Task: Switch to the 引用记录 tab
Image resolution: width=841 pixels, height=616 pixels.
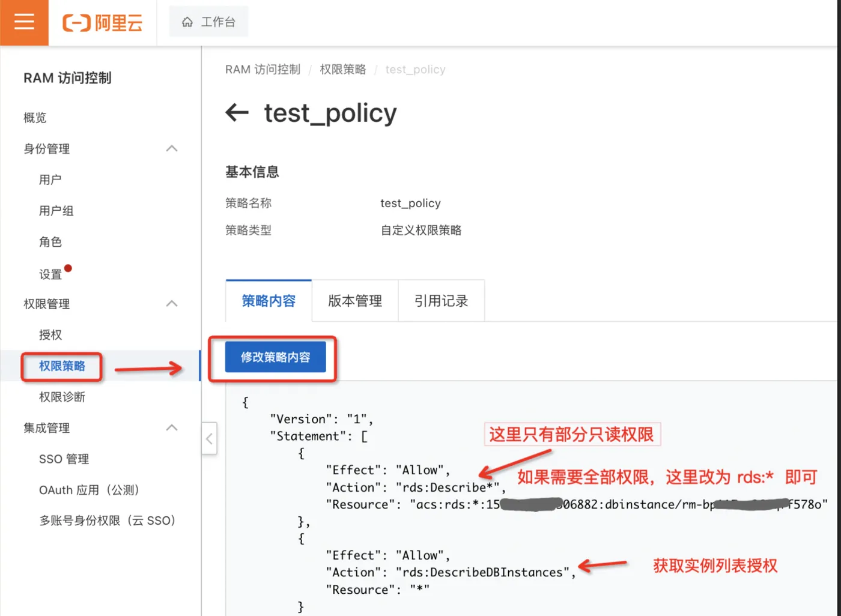Action: pos(442,301)
